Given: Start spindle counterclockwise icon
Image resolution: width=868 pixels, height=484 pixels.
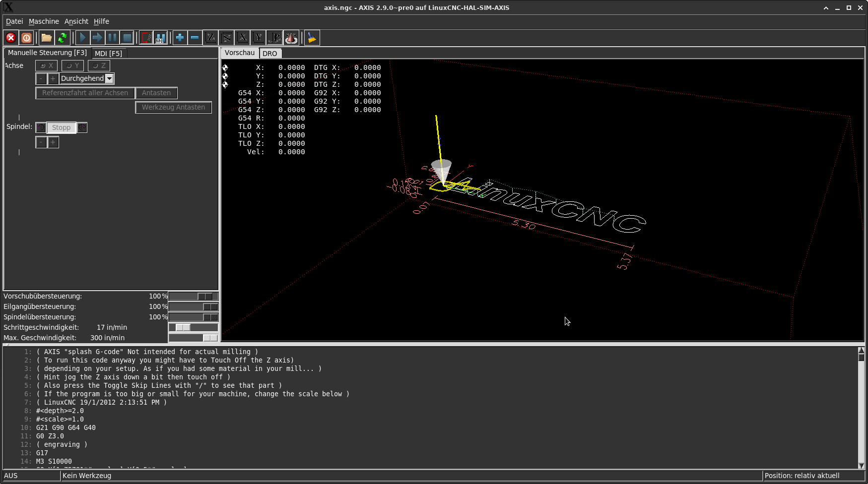Looking at the screenshot, I should point(41,127).
